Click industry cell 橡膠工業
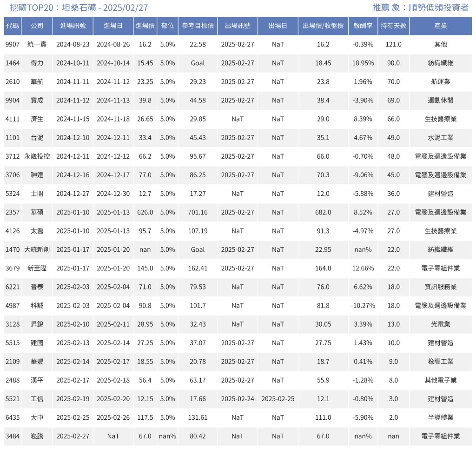This screenshot has width=476, height=450. pyautogui.click(x=441, y=362)
